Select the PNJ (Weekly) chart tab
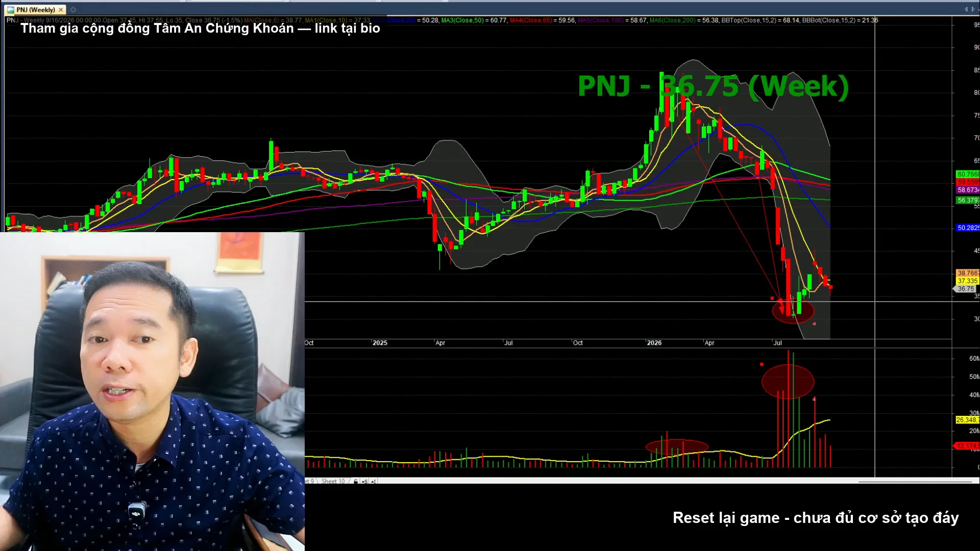 click(35, 10)
